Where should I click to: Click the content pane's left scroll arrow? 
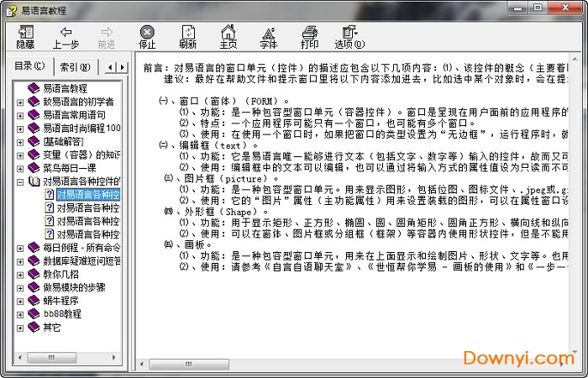pos(142,364)
